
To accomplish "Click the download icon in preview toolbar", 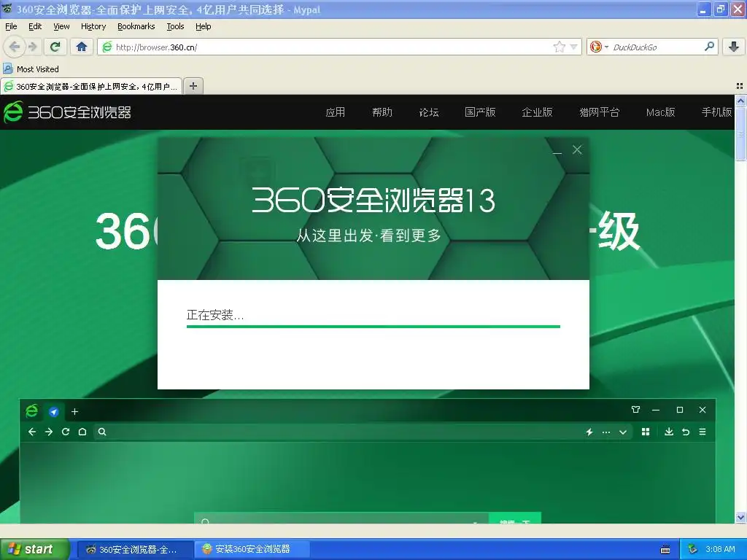I will coord(669,432).
